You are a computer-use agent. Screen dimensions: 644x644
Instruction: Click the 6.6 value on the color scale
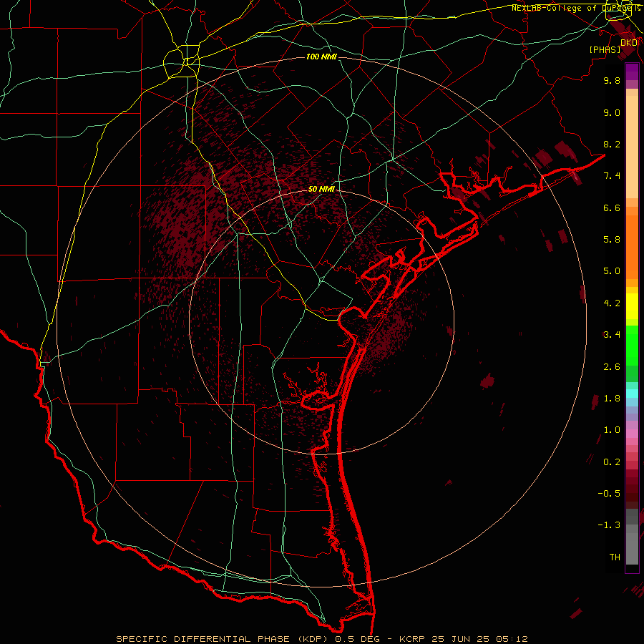point(612,208)
